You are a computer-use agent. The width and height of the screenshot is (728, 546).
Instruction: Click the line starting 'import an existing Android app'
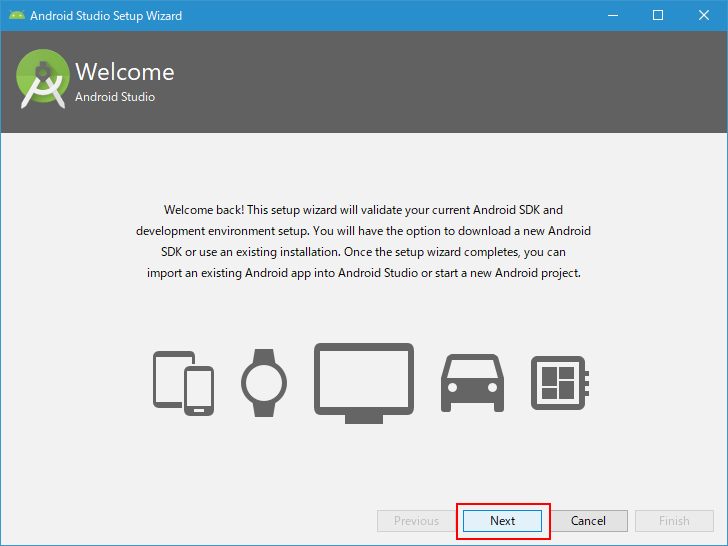364,273
